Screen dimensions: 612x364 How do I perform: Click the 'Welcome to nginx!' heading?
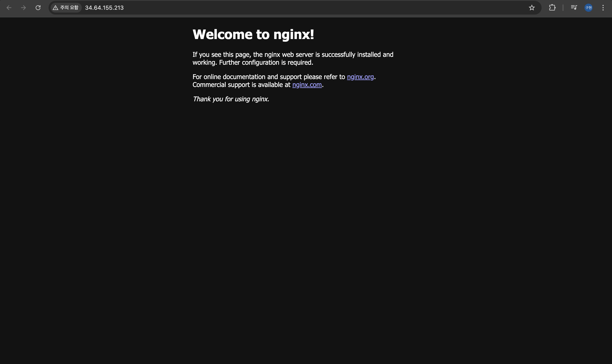(253, 34)
